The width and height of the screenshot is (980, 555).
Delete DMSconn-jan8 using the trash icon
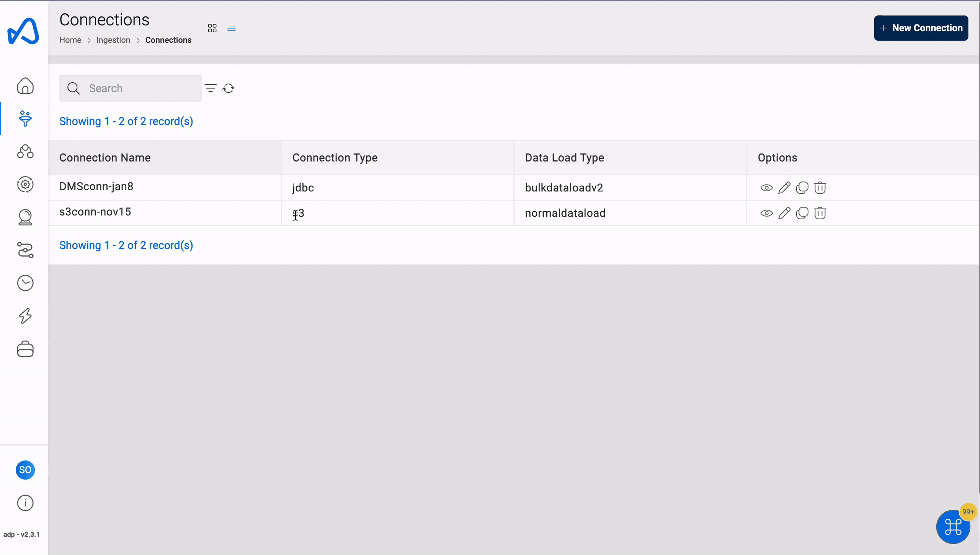click(x=820, y=188)
